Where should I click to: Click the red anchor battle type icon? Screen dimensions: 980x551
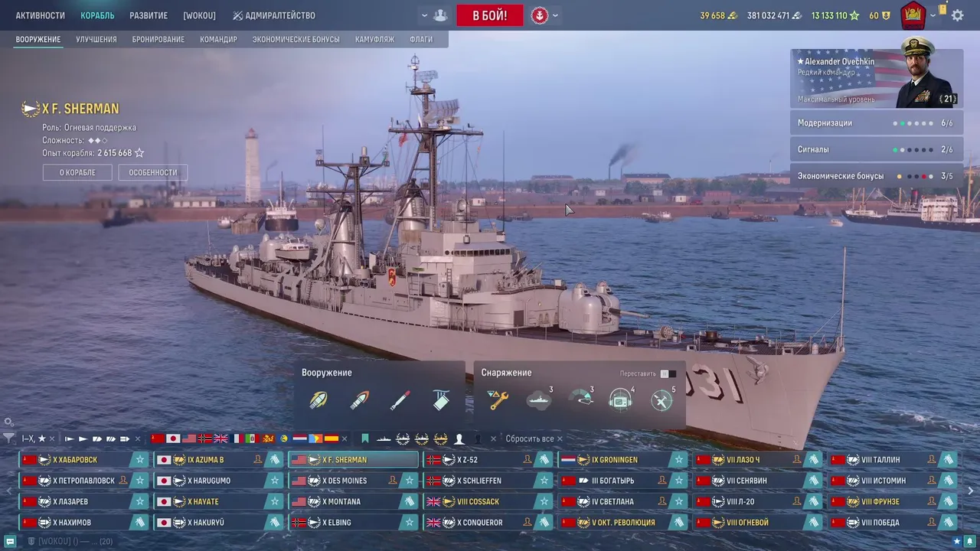pos(540,15)
